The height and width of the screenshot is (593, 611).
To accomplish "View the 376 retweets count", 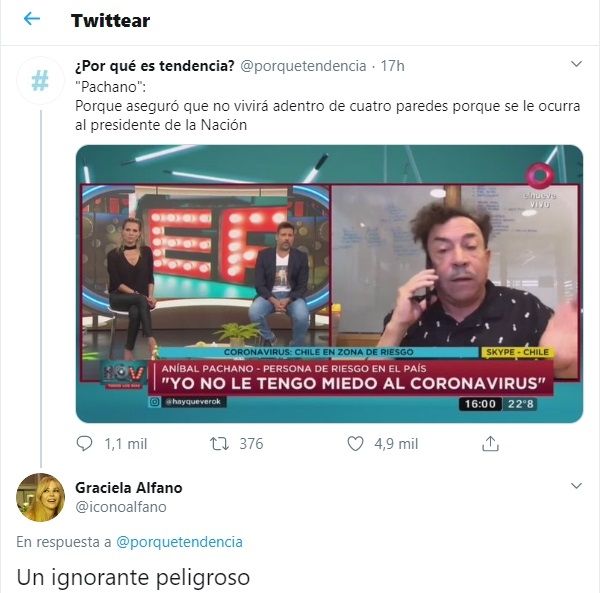I will click(x=251, y=444).
